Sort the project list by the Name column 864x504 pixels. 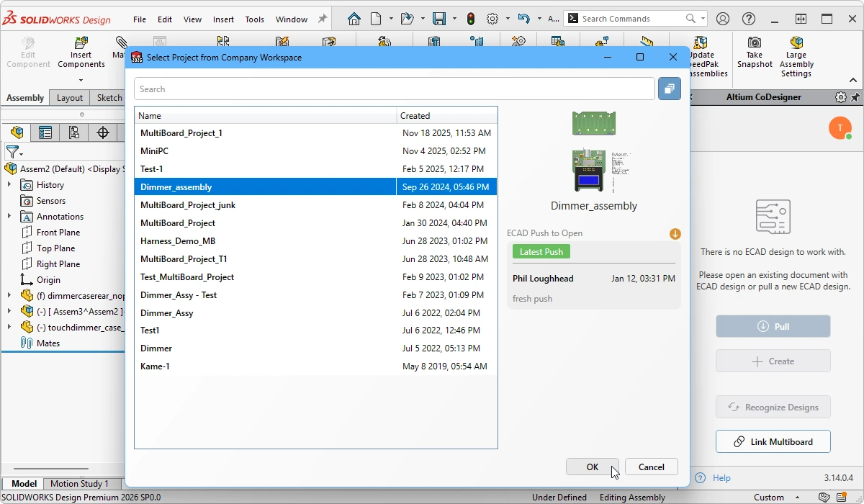pyautogui.click(x=266, y=115)
